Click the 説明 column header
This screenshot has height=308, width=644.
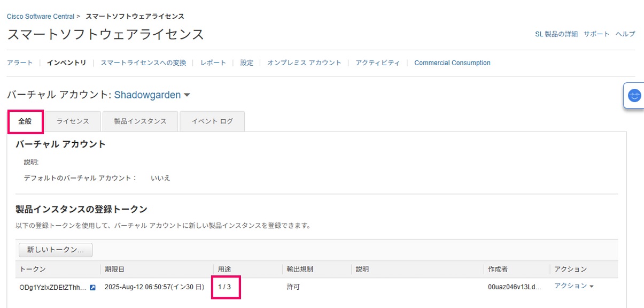click(x=362, y=269)
